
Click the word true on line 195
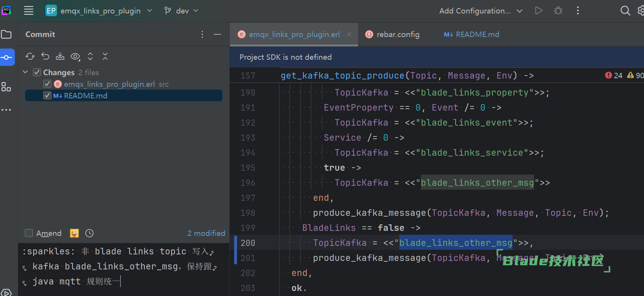tap(335, 168)
